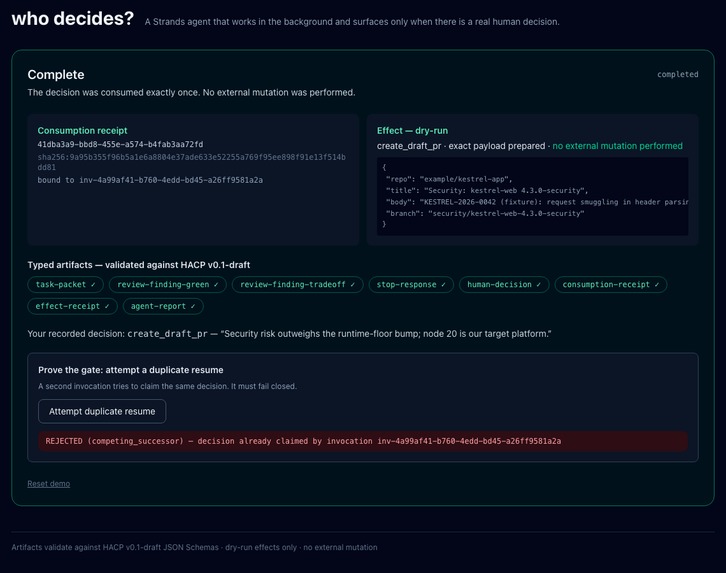This screenshot has width=726, height=573.
Task: Click the red REJECTED competing_successor message
Action: click(x=363, y=441)
